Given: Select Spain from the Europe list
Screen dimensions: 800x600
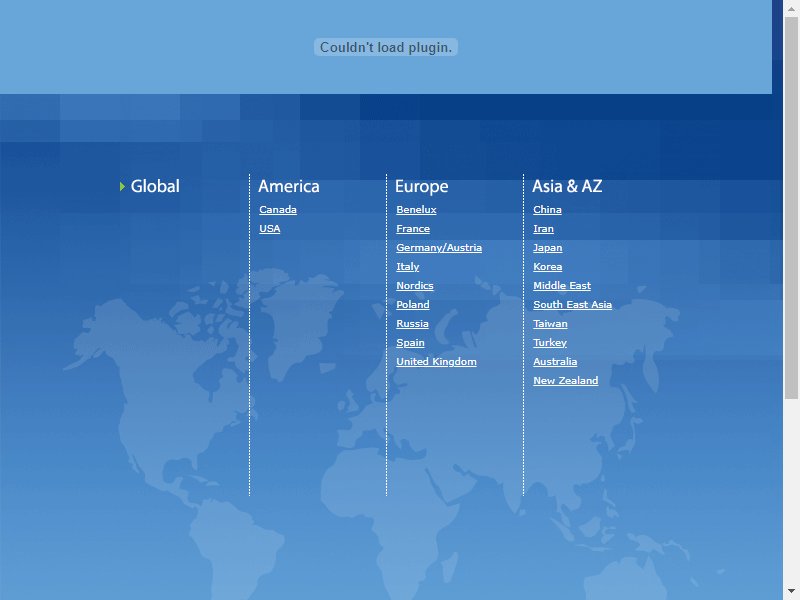Looking at the screenshot, I should click(410, 343).
